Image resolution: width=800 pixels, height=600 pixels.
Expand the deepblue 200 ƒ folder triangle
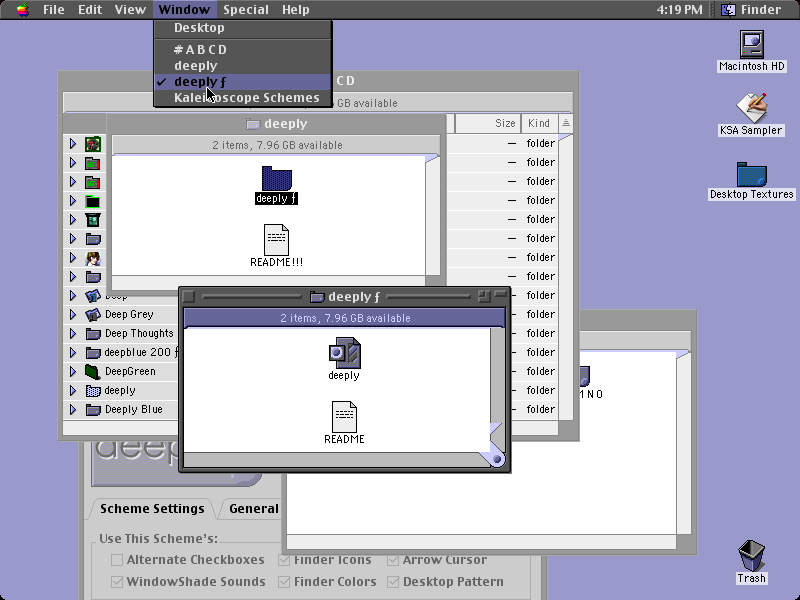[x=73, y=353]
